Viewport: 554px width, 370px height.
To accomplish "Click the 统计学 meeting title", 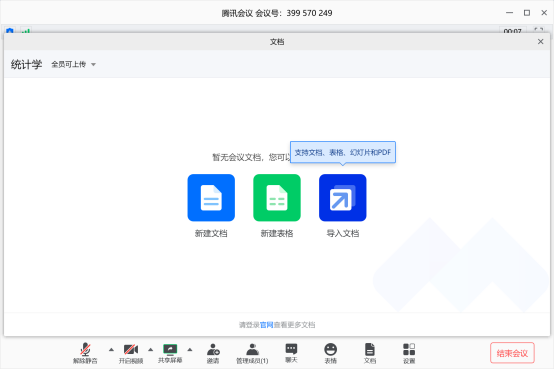I will tap(26, 64).
